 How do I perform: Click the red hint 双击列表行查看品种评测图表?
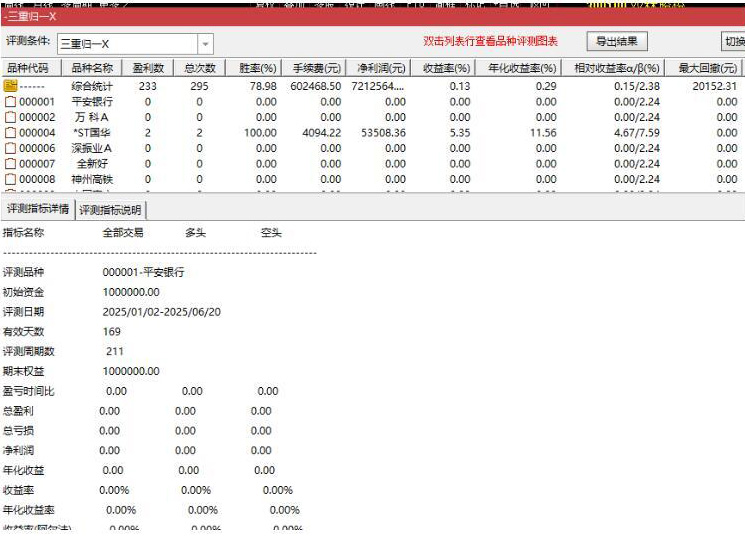pyautogui.click(x=490, y=41)
